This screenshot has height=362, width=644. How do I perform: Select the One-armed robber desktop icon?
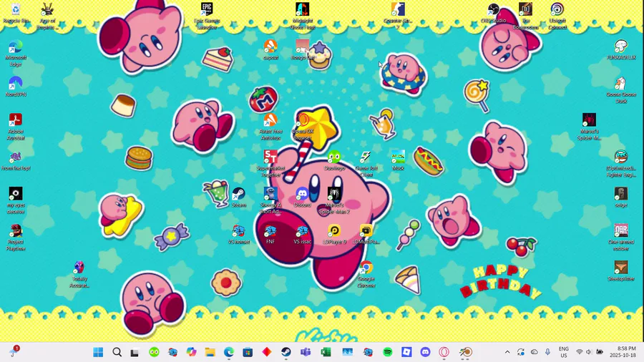[621, 238]
